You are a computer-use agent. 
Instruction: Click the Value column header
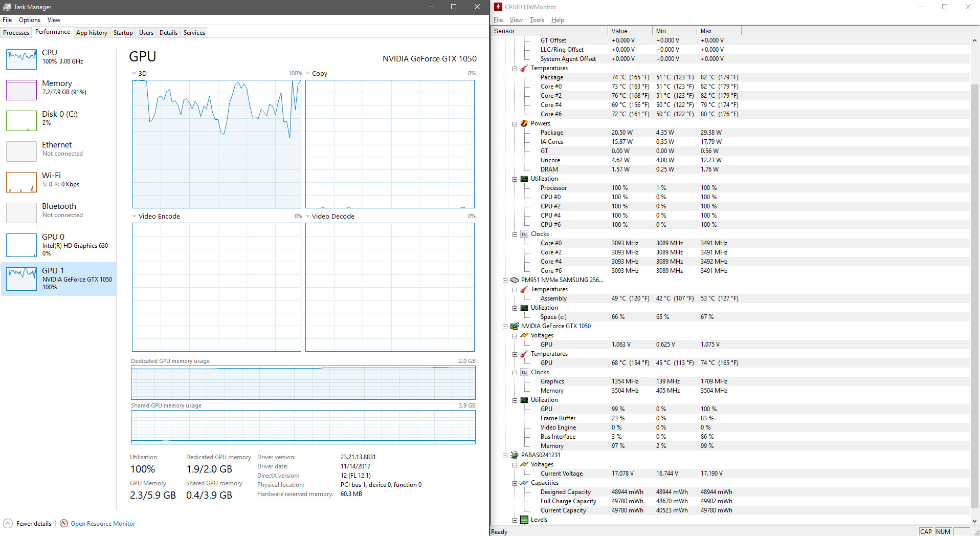click(x=630, y=31)
